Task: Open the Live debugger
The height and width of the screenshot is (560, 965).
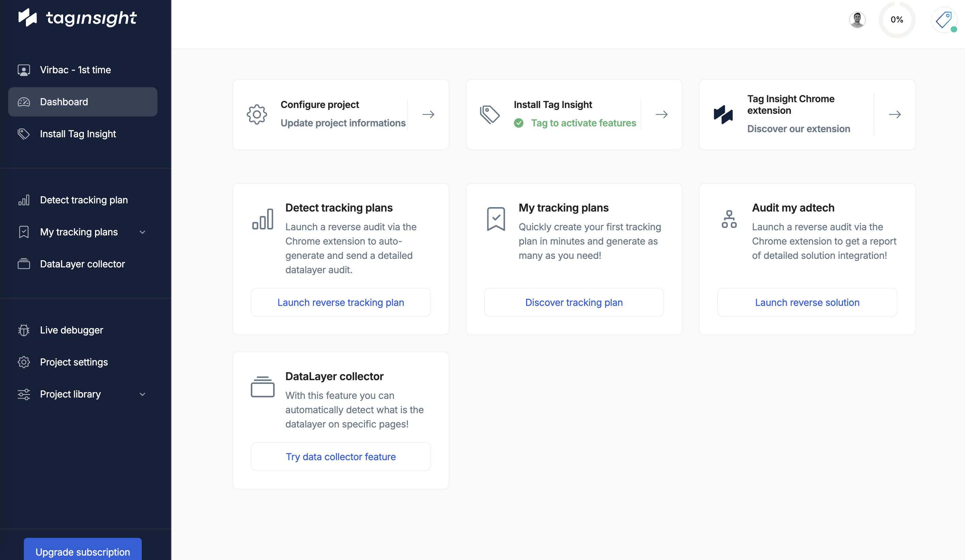Action: point(72,330)
